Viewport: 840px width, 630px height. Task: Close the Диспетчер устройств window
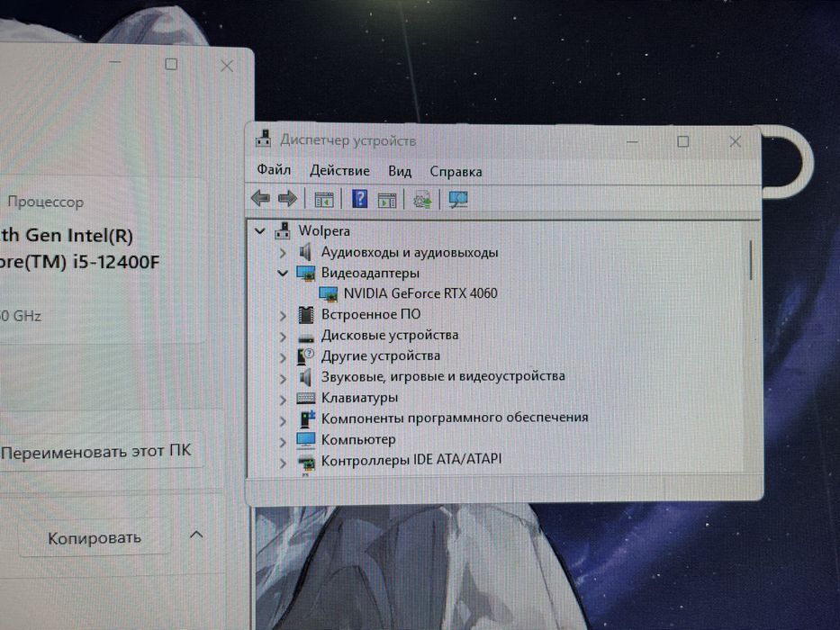click(735, 141)
